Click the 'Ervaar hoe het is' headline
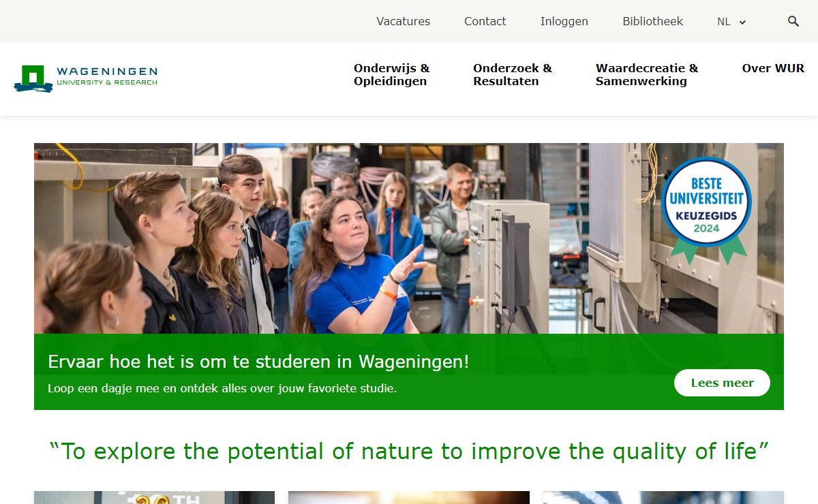This screenshot has height=504, width=818. (x=258, y=362)
